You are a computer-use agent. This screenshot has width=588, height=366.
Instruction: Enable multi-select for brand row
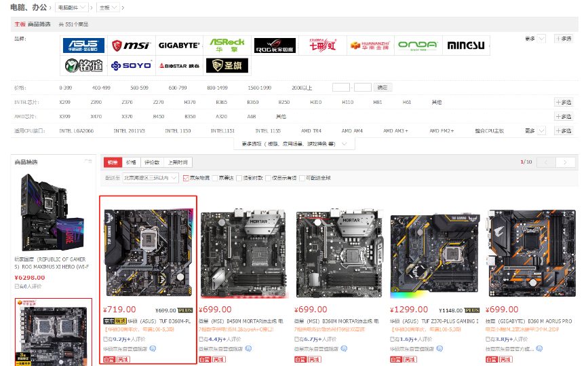[x=564, y=39]
